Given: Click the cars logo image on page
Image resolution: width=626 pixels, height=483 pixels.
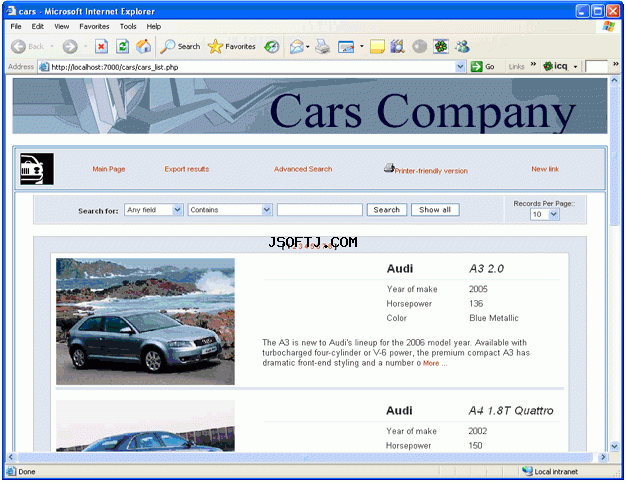Looking at the screenshot, I should [x=37, y=169].
